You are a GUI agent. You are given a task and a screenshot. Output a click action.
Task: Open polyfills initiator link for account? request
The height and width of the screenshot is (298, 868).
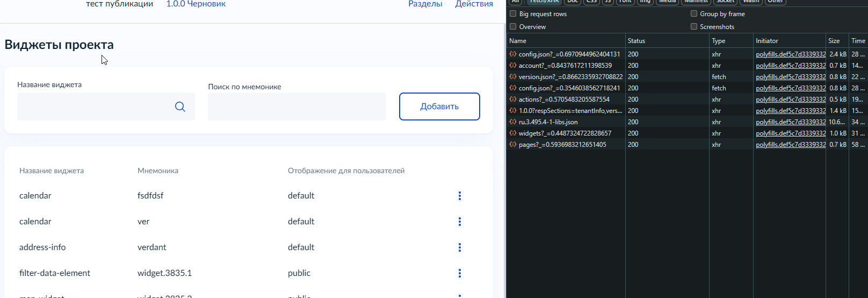coord(791,66)
